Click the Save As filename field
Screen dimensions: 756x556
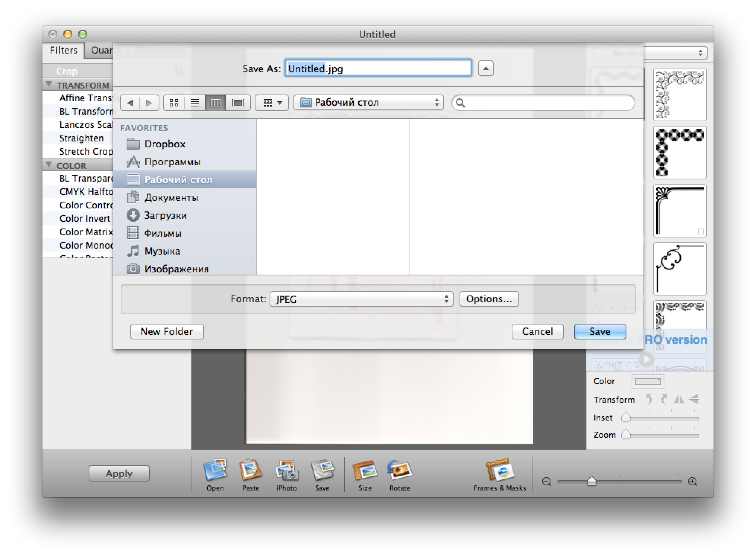(378, 68)
